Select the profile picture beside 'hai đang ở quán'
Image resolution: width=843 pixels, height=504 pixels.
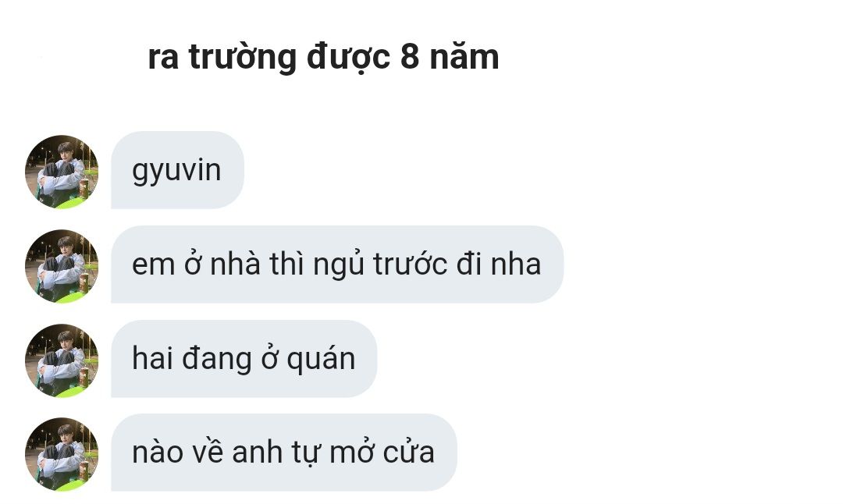point(62,360)
